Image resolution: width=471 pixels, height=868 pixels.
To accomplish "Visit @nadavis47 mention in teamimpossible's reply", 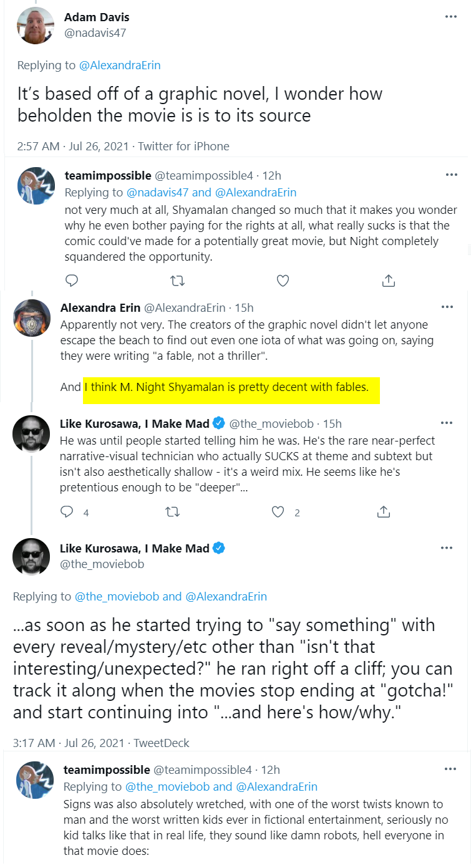I will coord(159,192).
